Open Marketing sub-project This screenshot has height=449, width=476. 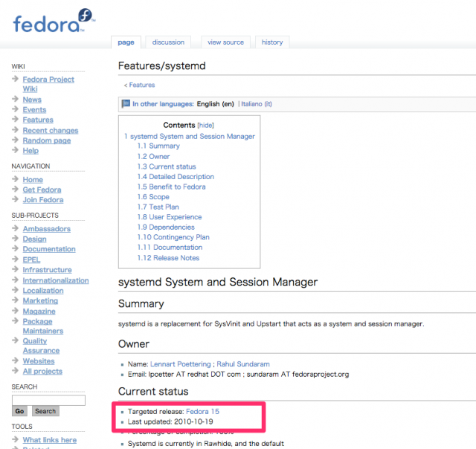pos(40,301)
